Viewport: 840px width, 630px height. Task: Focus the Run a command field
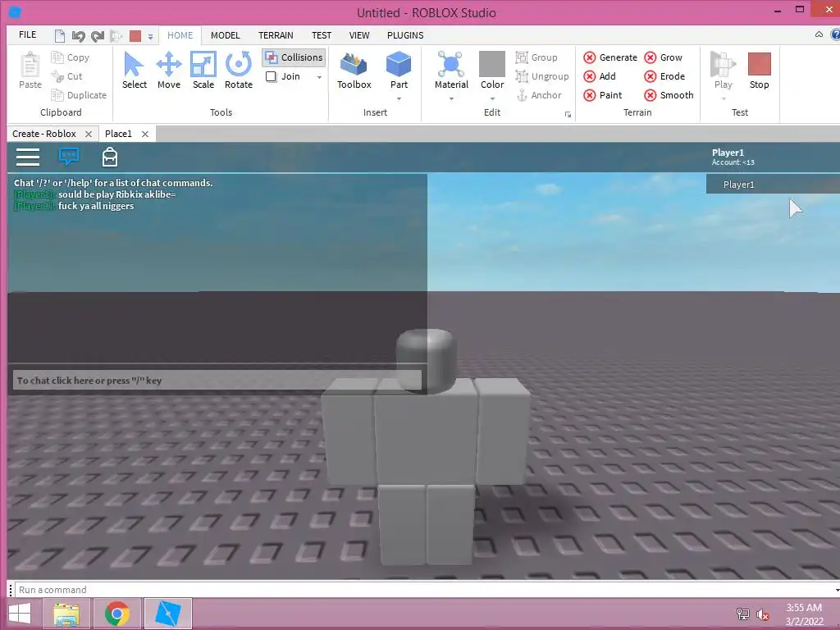423,590
